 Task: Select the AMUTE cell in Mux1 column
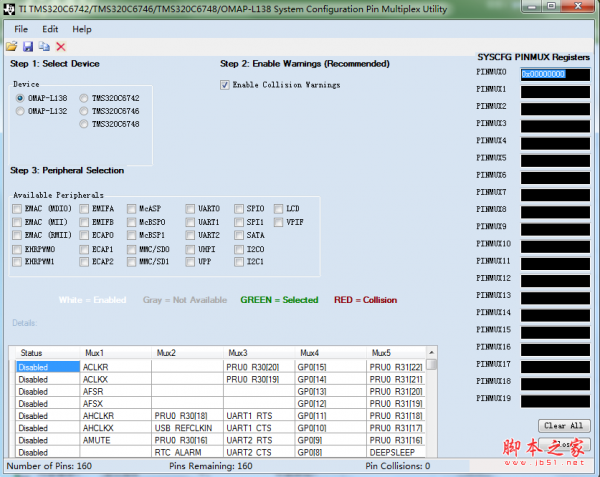115,439
